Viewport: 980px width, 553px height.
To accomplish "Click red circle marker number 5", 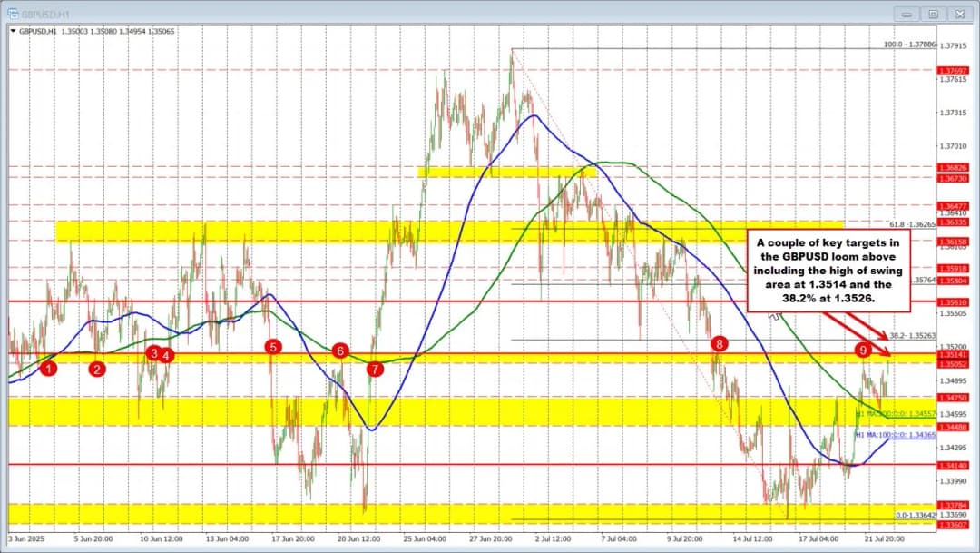I will click(x=272, y=346).
